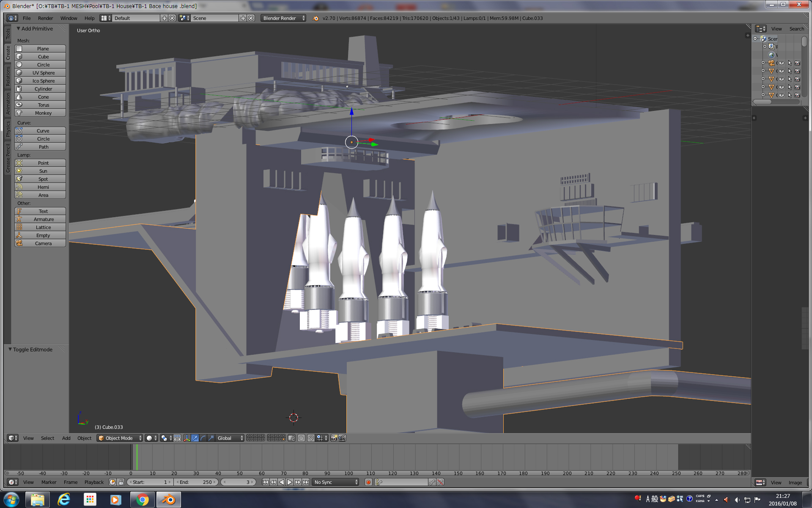Toggle the timeline lock time to other windows

pyautogui.click(x=121, y=482)
